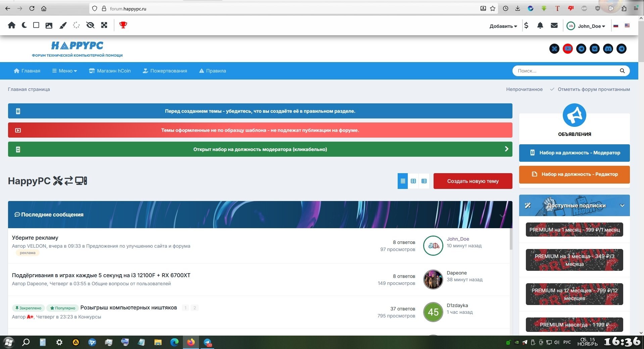Select the American flag English language
Image resolution: width=644 pixels, height=349 pixels.
[627, 26]
